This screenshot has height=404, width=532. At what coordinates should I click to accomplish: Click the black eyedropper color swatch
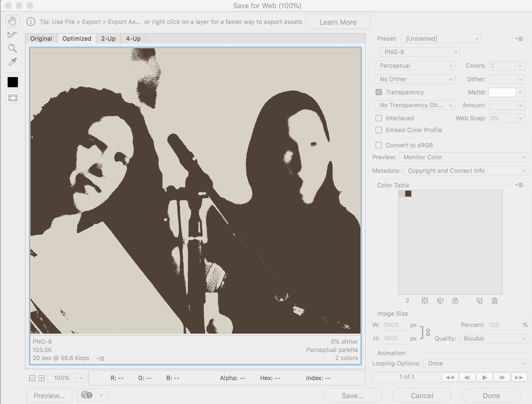13,82
